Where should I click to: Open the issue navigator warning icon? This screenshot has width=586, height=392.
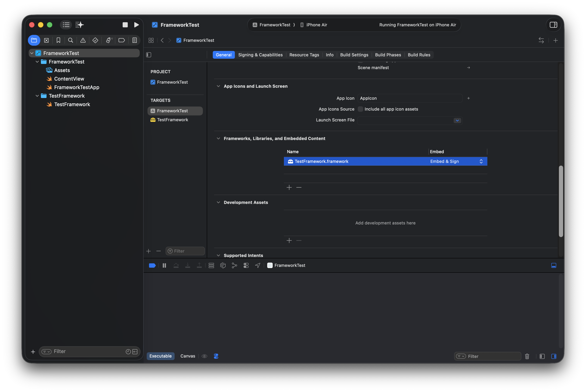click(x=83, y=40)
